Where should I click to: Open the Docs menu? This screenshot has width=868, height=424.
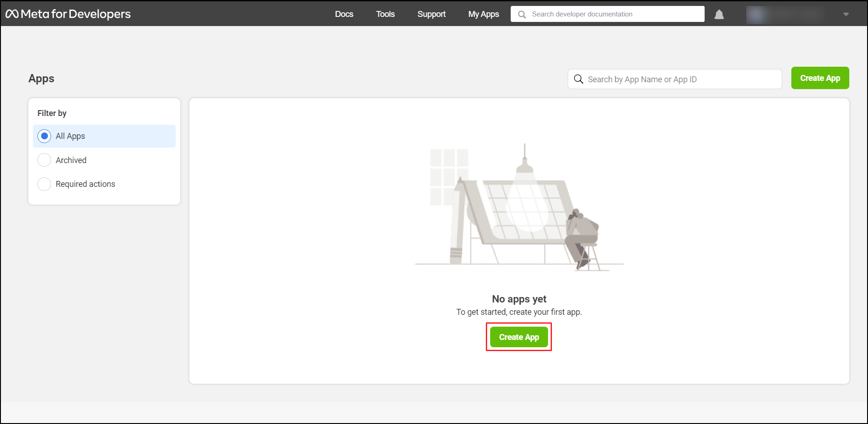[x=344, y=14]
